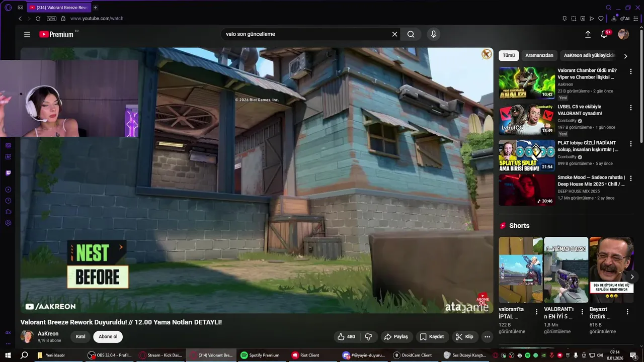Open OBS 32.0.4 from the taskbar
Image resolution: width=644 pixels, height=362 pixels.
click(x=110, y=355)
